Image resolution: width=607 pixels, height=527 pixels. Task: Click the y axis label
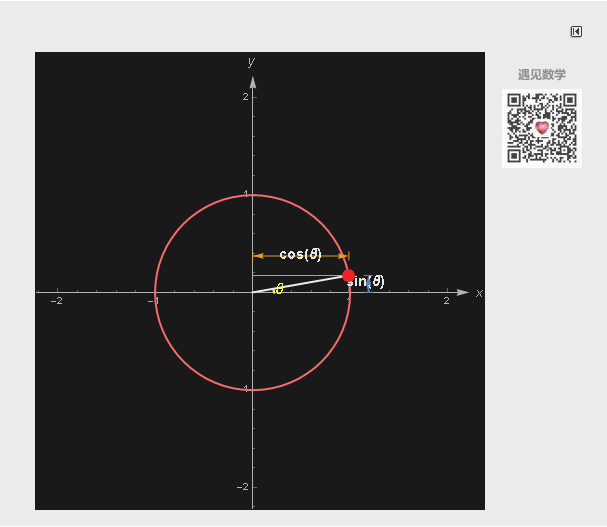252,62
